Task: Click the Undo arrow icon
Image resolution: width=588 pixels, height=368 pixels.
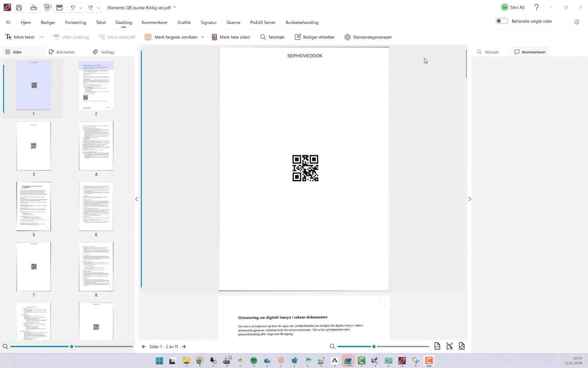Action: click(x=72, y=7)
